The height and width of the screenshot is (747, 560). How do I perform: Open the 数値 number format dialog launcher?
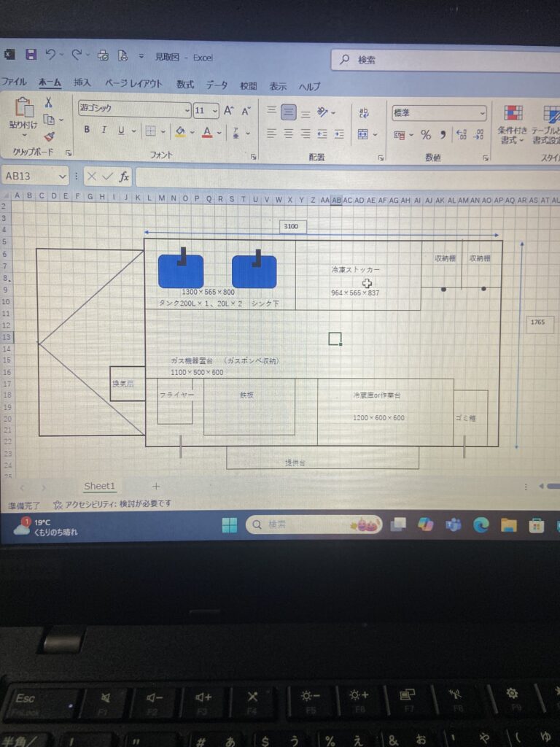point(485,158)
